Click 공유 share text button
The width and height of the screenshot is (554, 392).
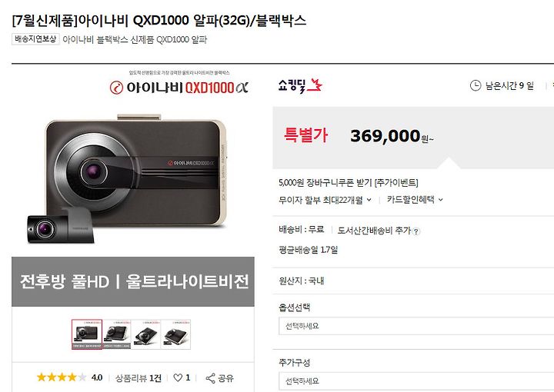pyautogui.click(x=225, y=378)
